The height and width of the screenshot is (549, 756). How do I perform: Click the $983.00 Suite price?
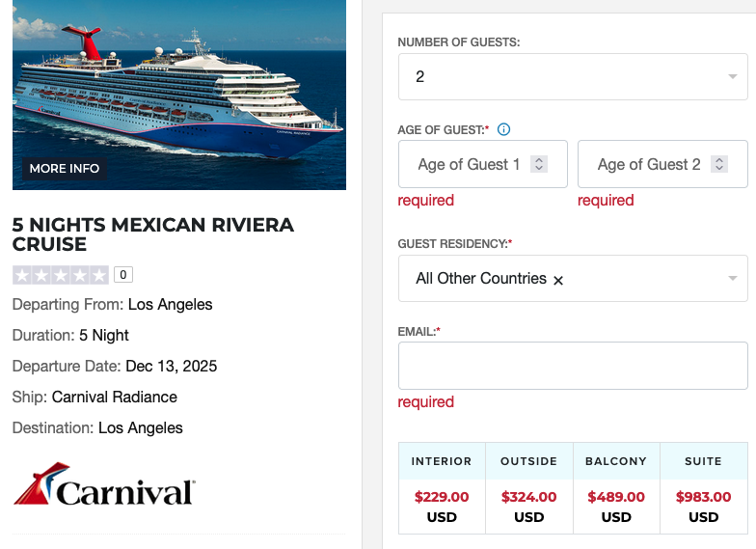click(x=703, y=498)
